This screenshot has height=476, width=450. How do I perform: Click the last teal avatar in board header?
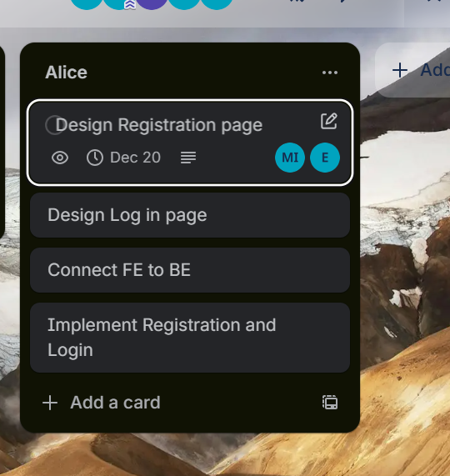(217, 3)
